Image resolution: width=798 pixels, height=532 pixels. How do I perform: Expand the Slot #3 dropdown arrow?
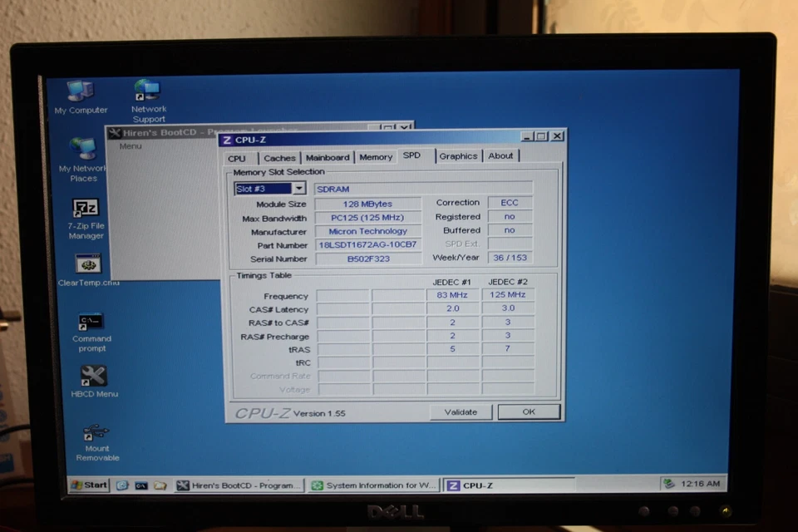pos(298,189)
